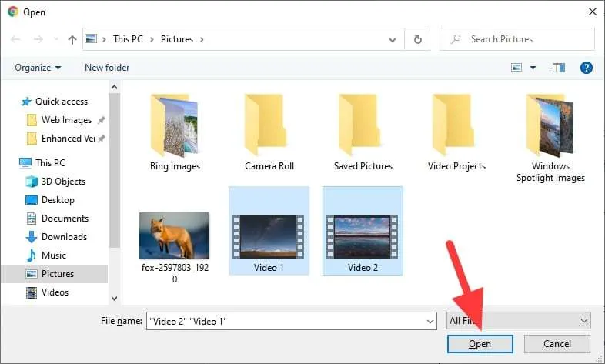The image size is (605, 364).
Task: Refresh the Pictures folder
Action: click(x=417, y=39)
